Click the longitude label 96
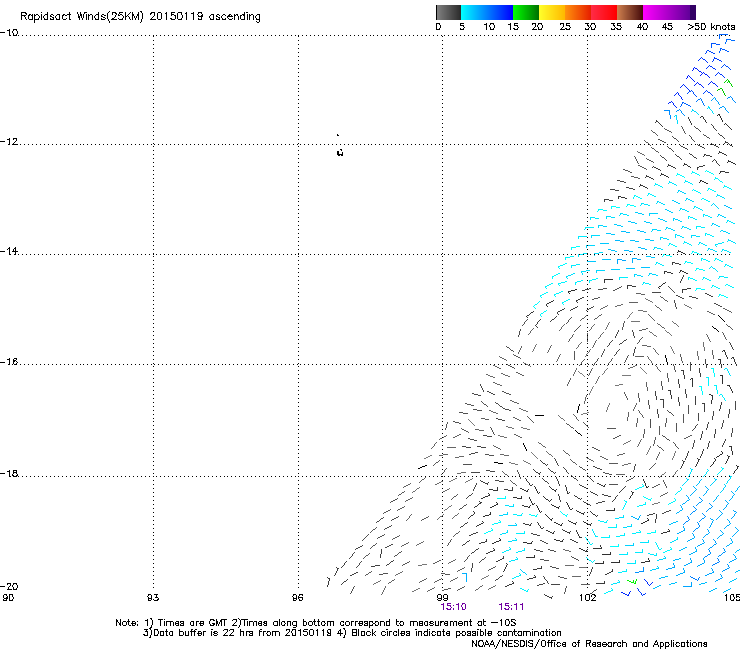This screenshot has width=740, height=650. click(x=297, y=598)
